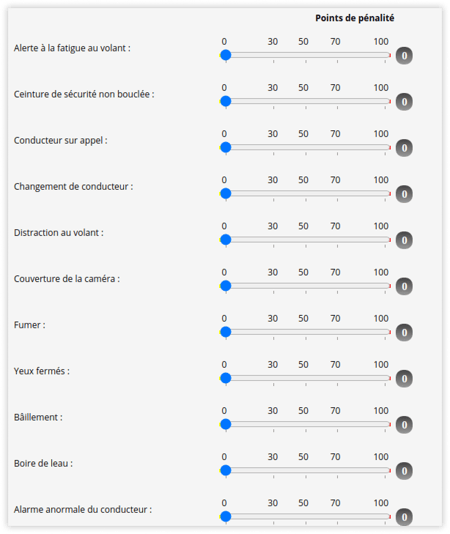450x534 pixels.
Task: Set Conducteur sur appel slider to 30
Action: tap(273, 147)
